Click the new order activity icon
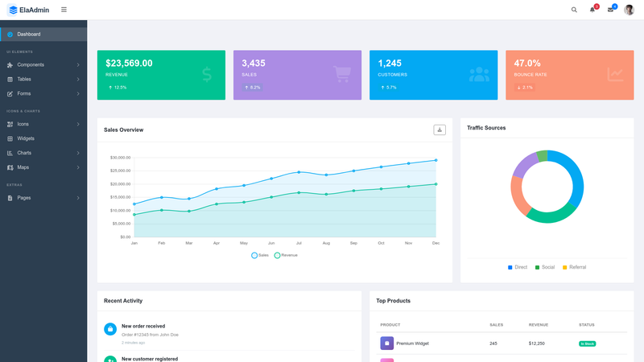This screenshot has width=644, height=362. point(110,329)
